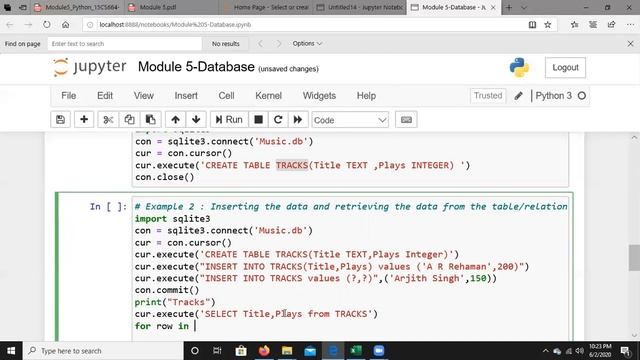This screenshot has width=640, height=360.
Task: Go forward in browser
Action: [28, 25]
